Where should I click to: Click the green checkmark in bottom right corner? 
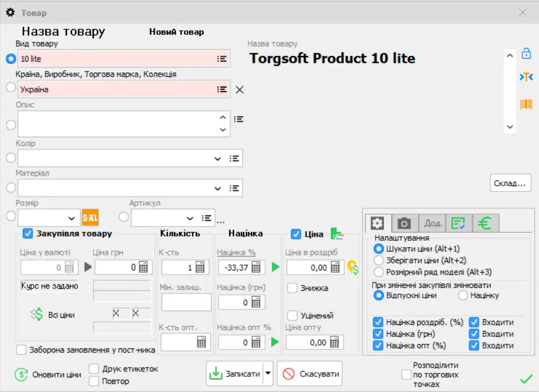526,379
